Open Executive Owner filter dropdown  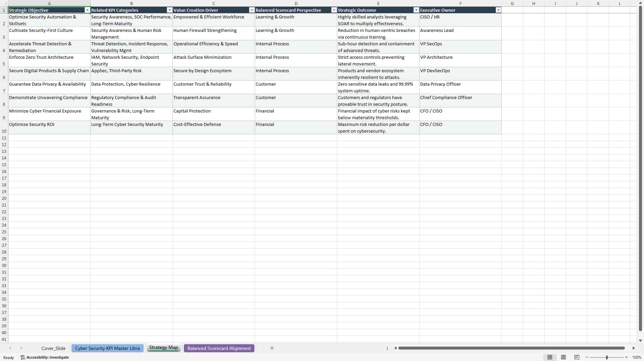(x=498, y=10)
